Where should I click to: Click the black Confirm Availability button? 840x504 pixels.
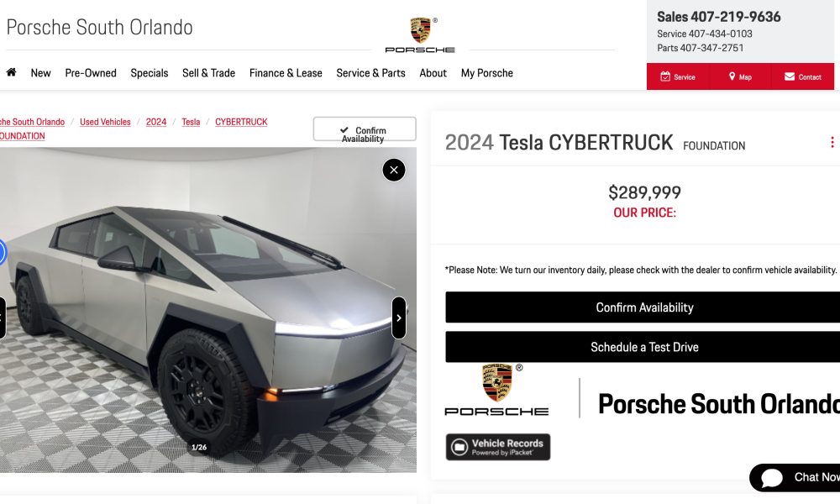643,307
